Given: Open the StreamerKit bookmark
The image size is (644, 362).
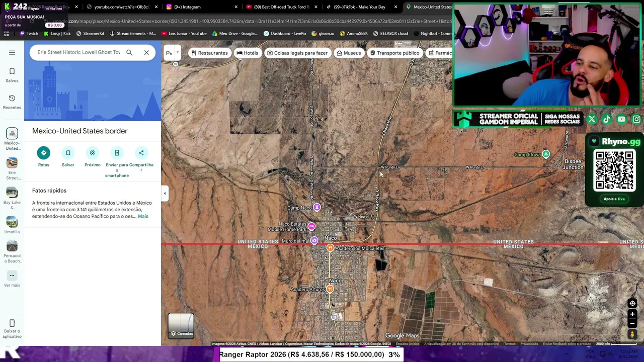Looking at the screenshot, I should [x=91, y=34].
